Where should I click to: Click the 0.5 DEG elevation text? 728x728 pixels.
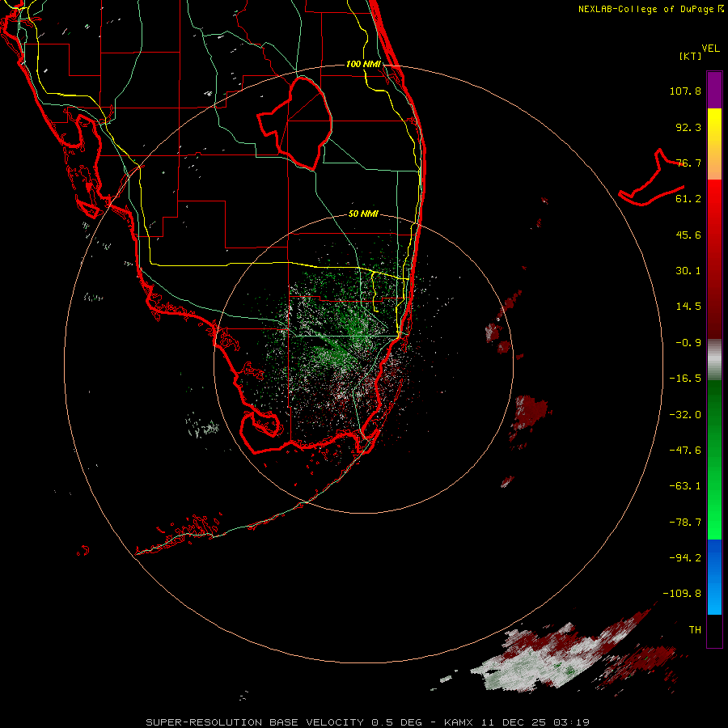click(x=396, y=722)
